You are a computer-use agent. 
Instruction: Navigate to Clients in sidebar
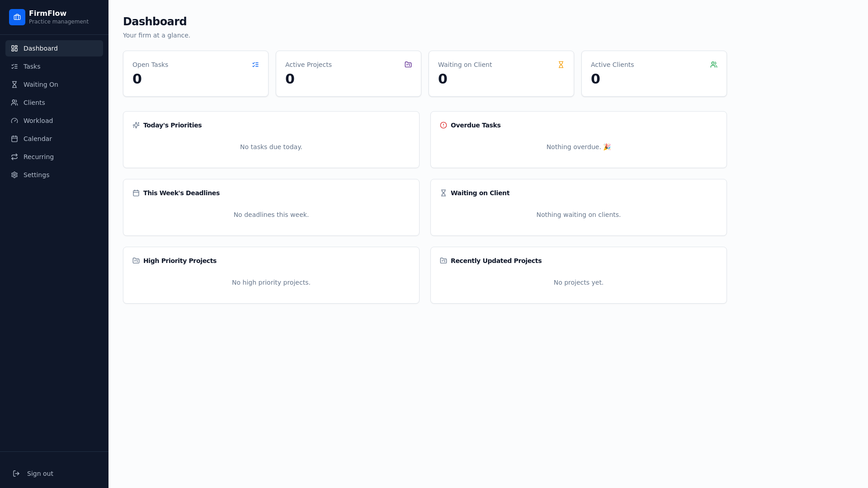(x=54, y=103)
